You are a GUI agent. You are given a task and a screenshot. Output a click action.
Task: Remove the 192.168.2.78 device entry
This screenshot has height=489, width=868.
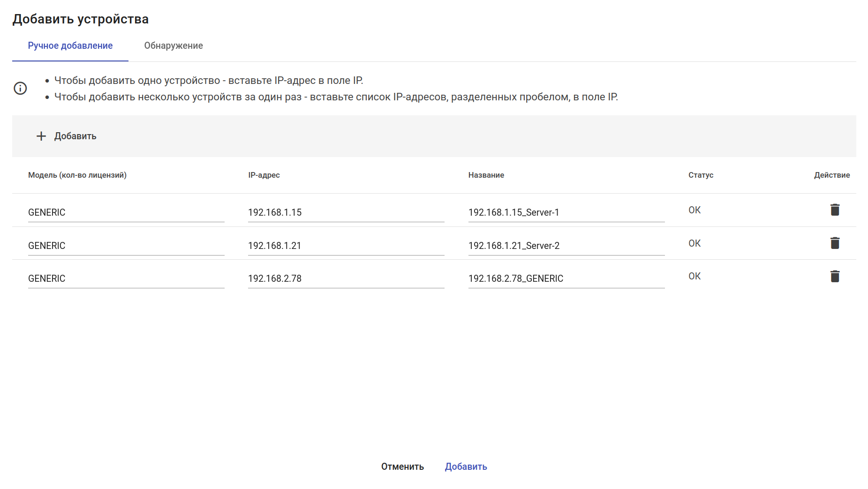click(835, 277)
